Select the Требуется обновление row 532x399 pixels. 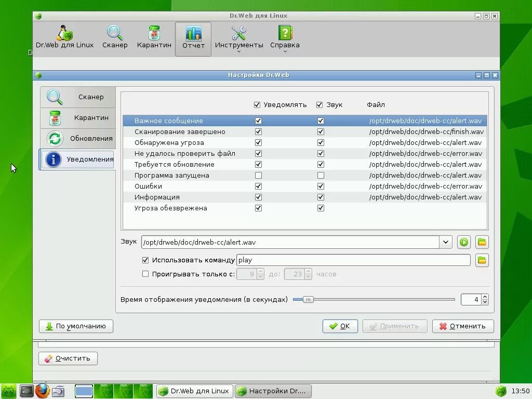(x=304, y=165)
